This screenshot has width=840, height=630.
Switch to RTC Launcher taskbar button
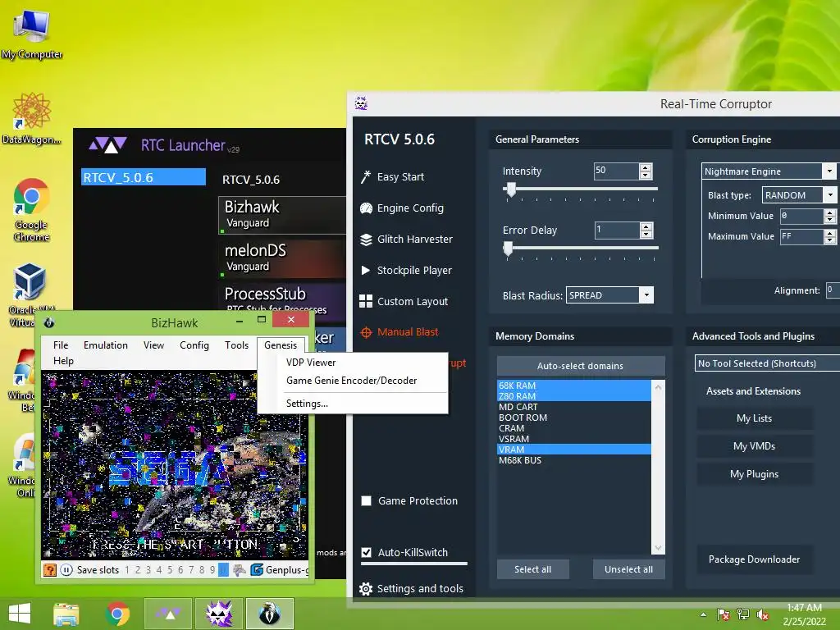(168, 614)
